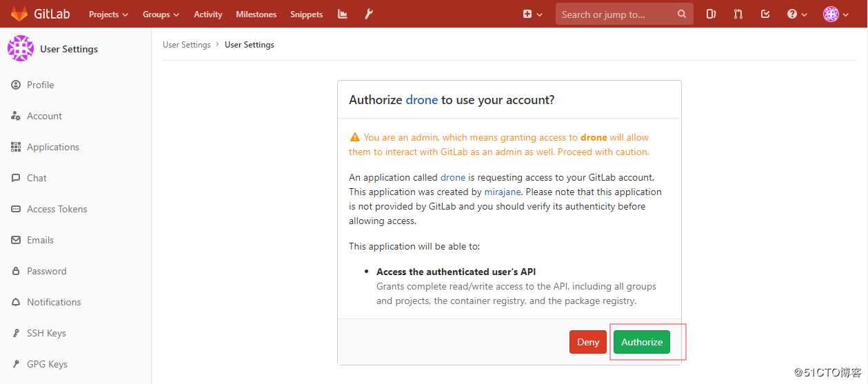Open the new item plus dropdown
868x384 pixels.
point(532,14)
